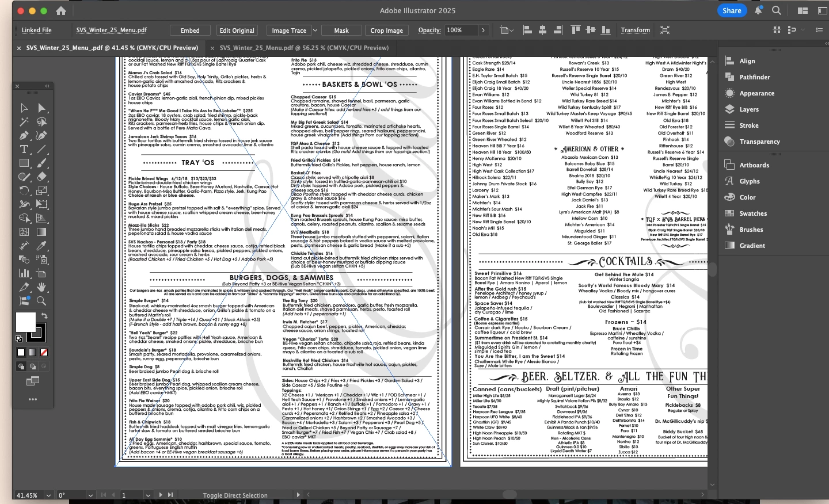Select the Lasso tool
Image resolution: width=829 pixels, height=504 pixels.
pos(41,121)
